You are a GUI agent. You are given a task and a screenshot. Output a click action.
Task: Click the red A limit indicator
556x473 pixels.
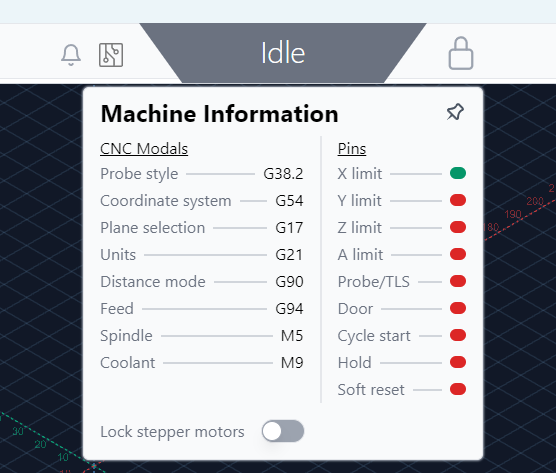pyautogui.click(x=458, y=254)
